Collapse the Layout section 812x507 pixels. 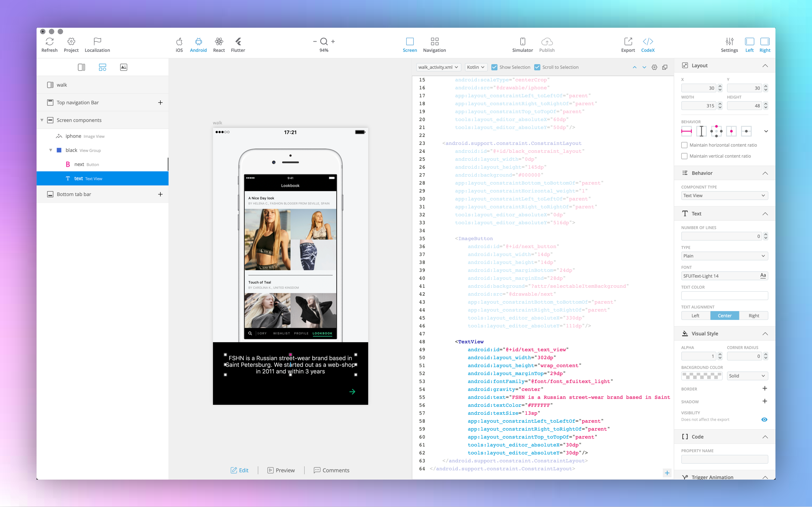point(765,66)
